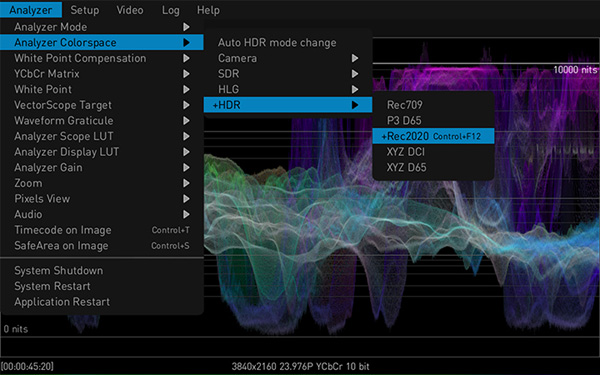The image size is (600, 375).
Task: Open Pixels View submenu
Action: pyautogui.click(x=101, y=199)
